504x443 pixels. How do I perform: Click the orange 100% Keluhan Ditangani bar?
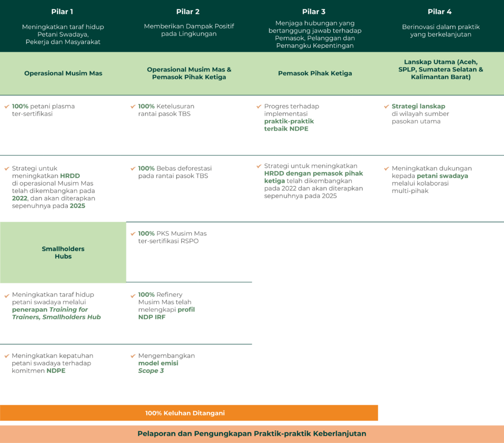pos(189,413)
